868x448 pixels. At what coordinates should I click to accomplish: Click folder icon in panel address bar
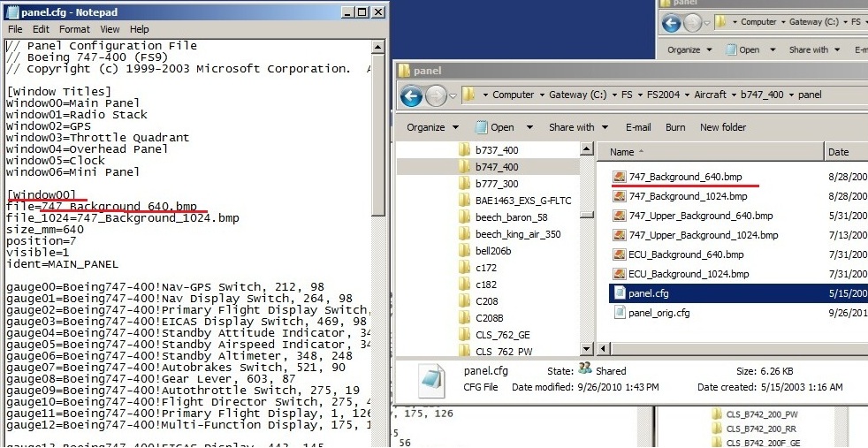pyautogui.click(x=468, y=95)
